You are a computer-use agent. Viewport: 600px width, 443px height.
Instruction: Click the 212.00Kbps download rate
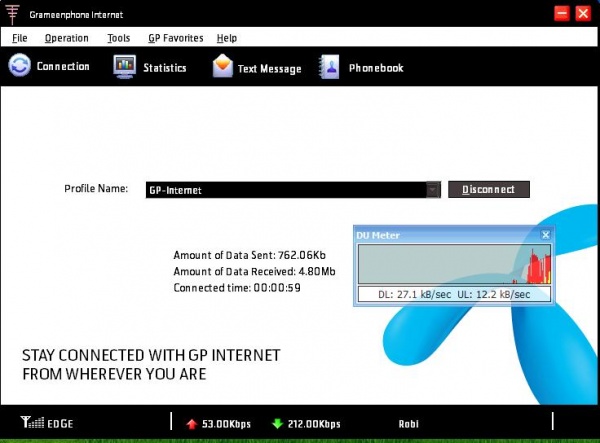pos(314,424)
